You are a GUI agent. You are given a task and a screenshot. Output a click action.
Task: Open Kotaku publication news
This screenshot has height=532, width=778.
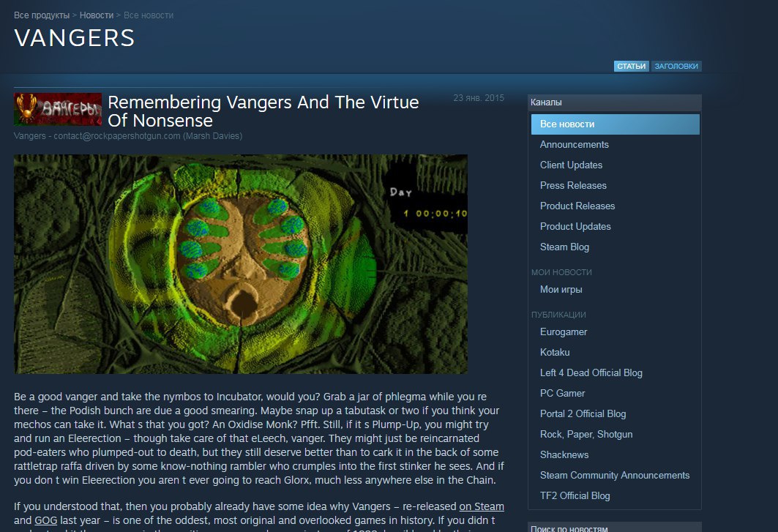pos(555,352)
